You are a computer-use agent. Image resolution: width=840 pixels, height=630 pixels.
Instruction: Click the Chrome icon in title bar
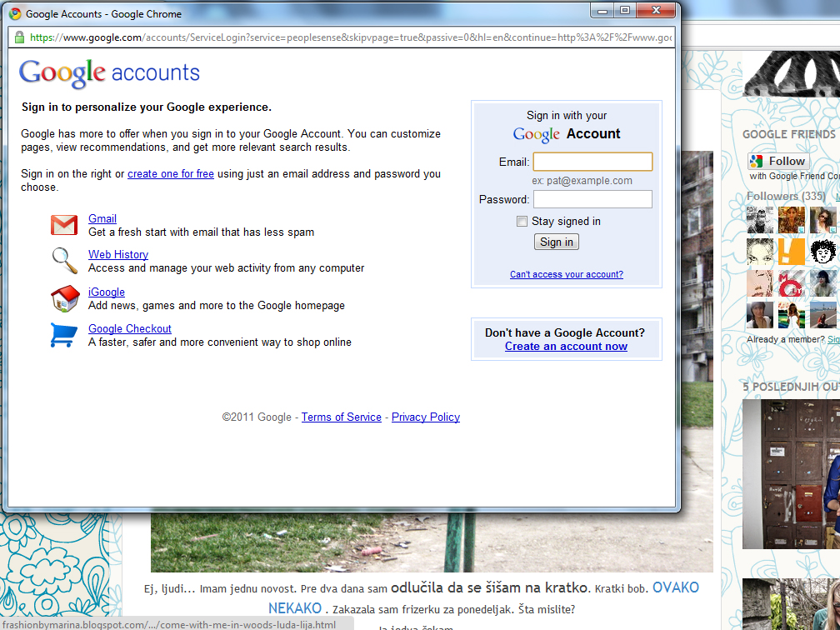[x=15, y=14]
